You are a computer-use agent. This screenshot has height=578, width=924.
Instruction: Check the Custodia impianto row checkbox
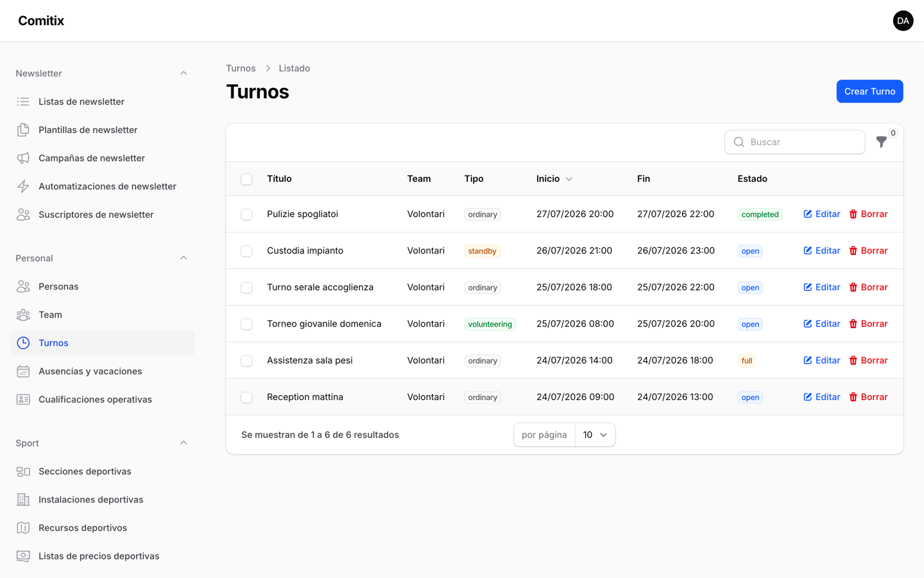(246, 251)
